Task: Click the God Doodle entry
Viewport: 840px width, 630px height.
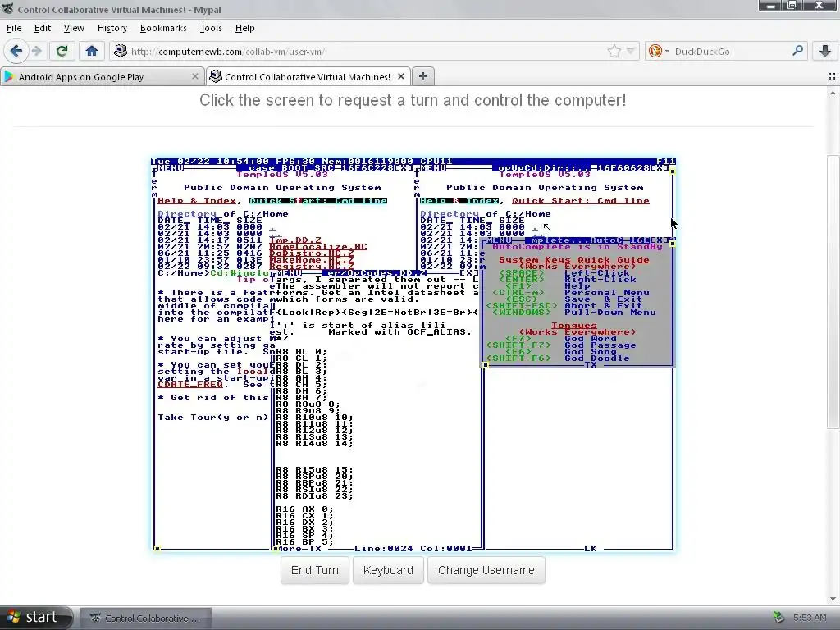Action: click(597, 358)
